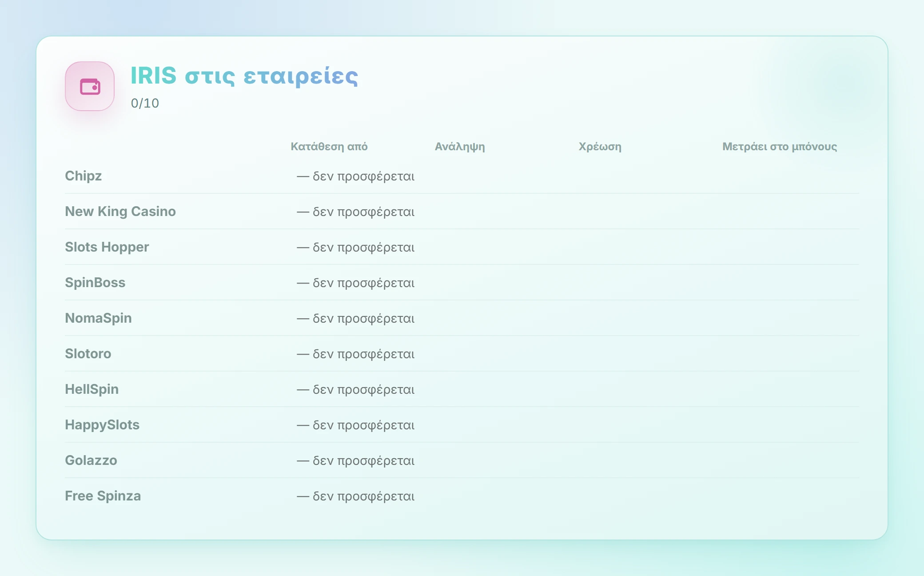Select the HappySlots row name
Viewport: 924px width, 576px height.
102,425
